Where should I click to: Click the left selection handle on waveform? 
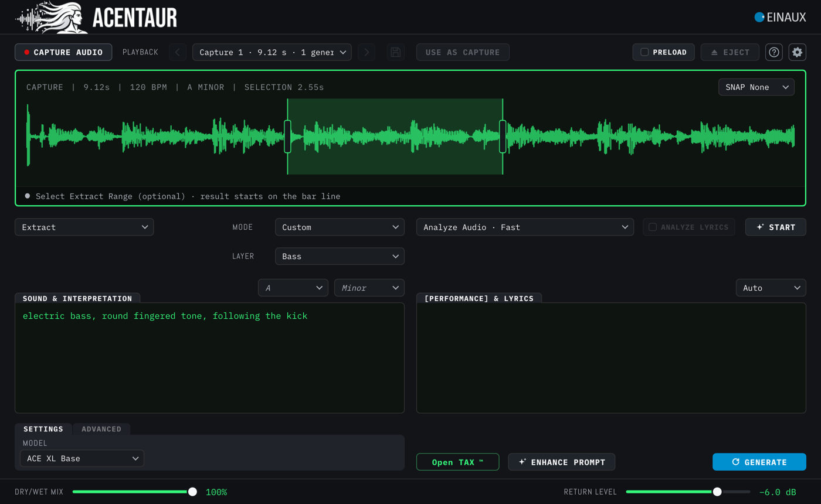pos(287,137)
